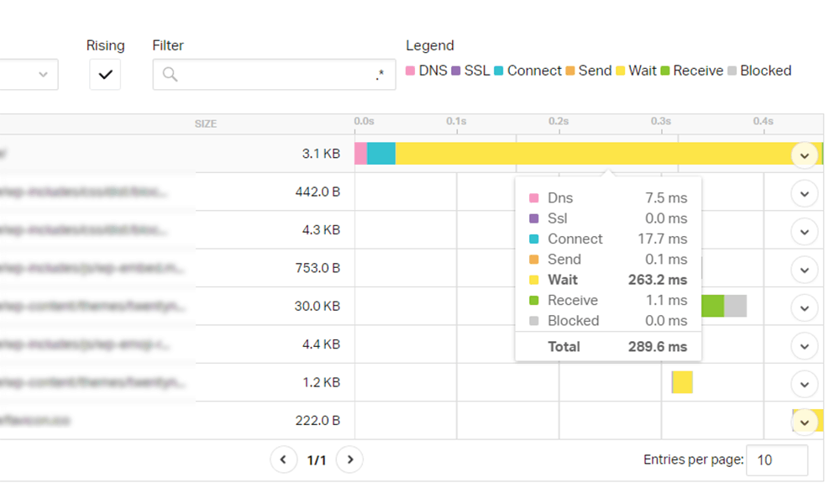
Task: Open the partially visible dropdown left of Rising
Action: [x=29, y=75]
